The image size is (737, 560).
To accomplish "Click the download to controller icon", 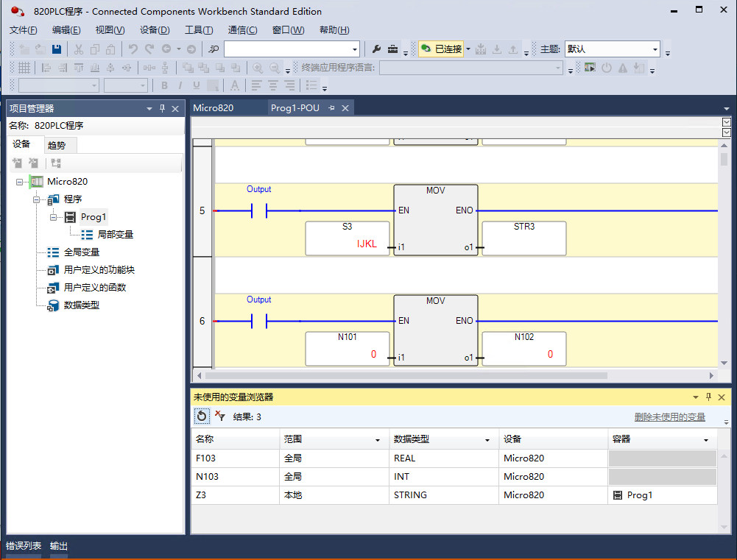I will coord(497,49).
